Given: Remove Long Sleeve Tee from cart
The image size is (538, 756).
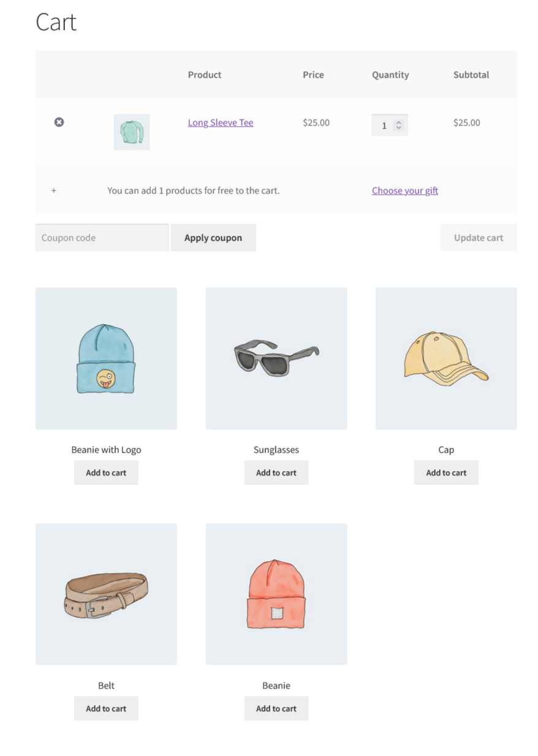Looking at the screenshot, I should [x=59, y=122].
